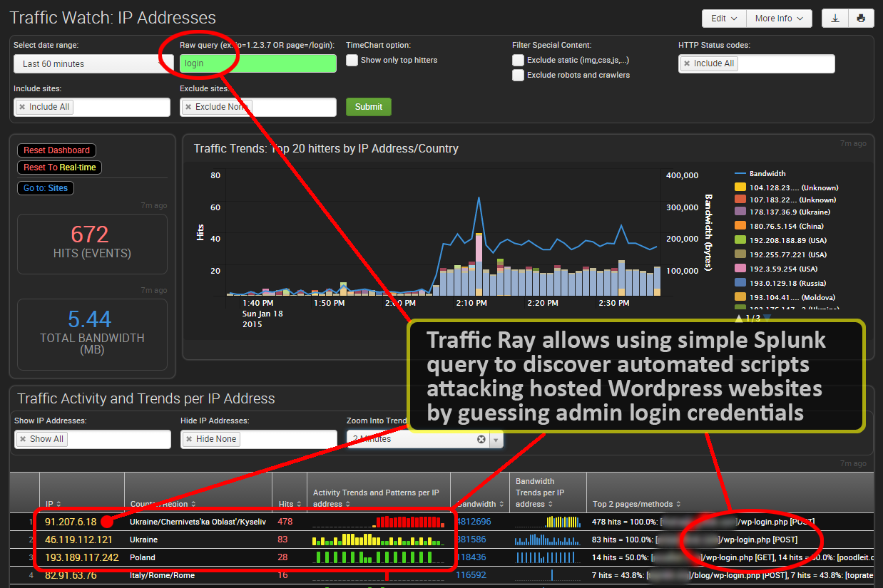Open the Include sites selector field

click(92, 107)
